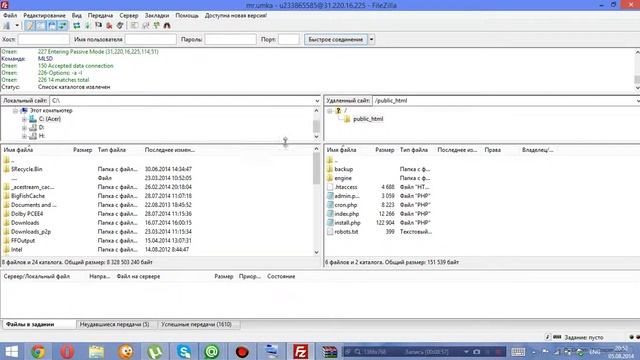This screenshot has width=640, height=360.
Task: Click the Downloads folder icon in local list
Action: click(7, 223)
